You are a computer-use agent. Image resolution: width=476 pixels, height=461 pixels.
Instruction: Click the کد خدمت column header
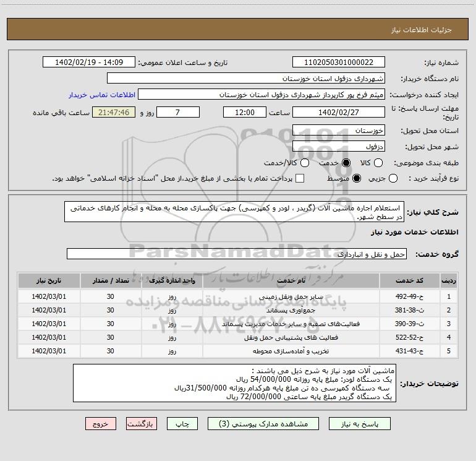coord(409,280)
